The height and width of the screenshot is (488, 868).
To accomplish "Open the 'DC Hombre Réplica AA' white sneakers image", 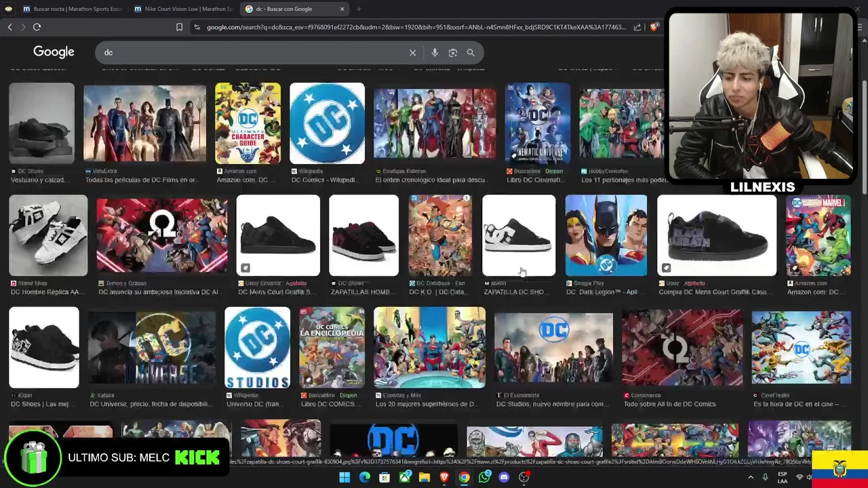I will (x=48, y=235).
